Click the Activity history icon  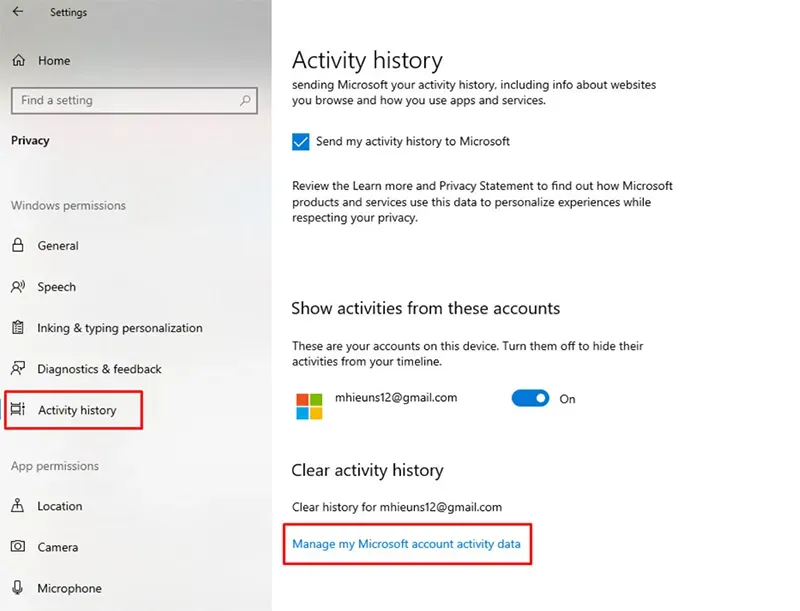tap(18, 410)
